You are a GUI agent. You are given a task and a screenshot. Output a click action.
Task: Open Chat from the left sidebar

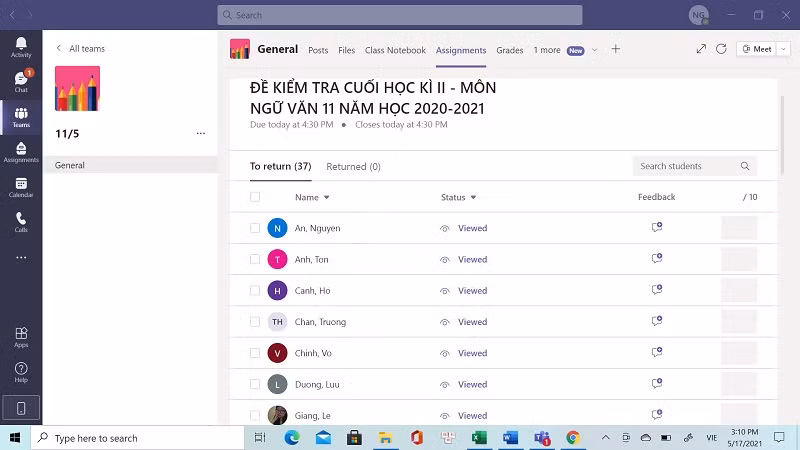coord(21,81)
